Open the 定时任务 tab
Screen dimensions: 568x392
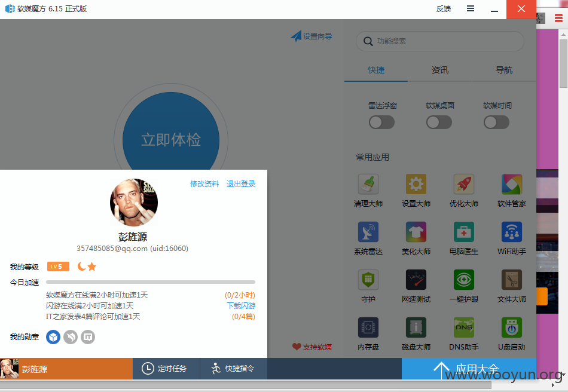(x=166, y=369)
